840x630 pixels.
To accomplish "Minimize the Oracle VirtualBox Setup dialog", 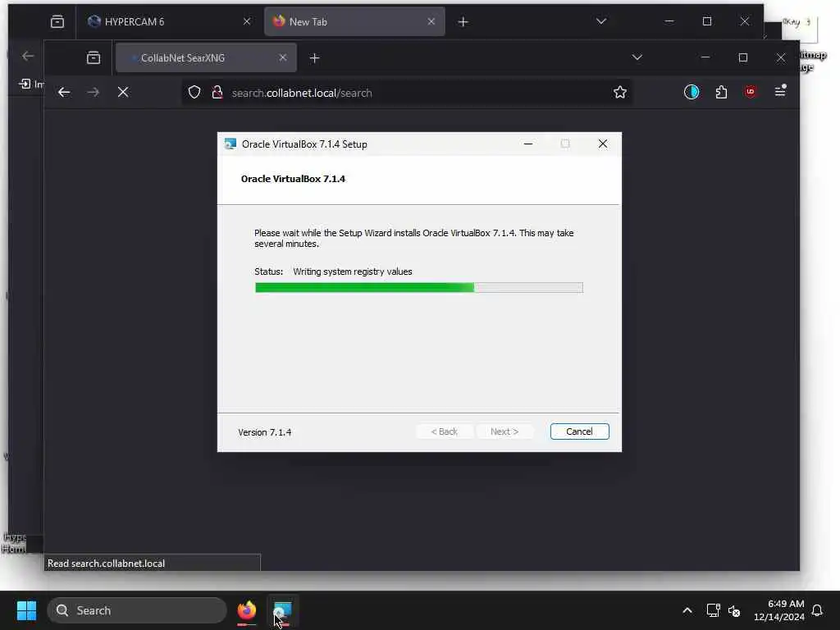I will [527, 144].
